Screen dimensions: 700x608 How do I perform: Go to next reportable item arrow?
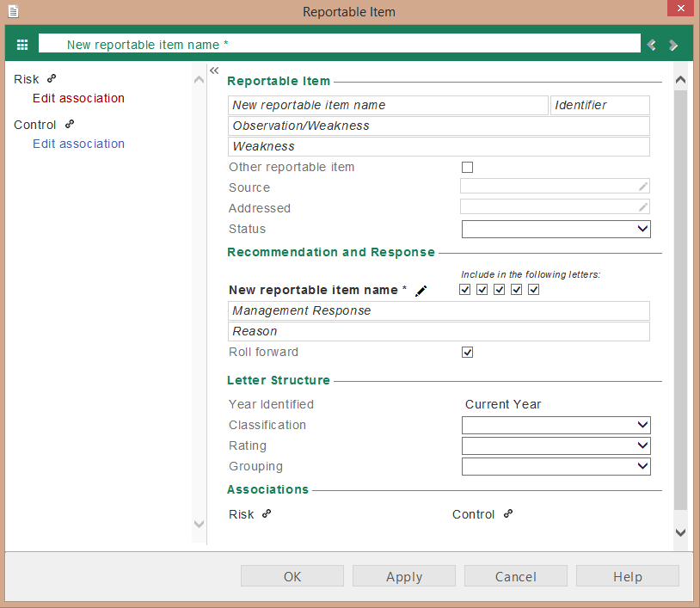coord(673,45)
